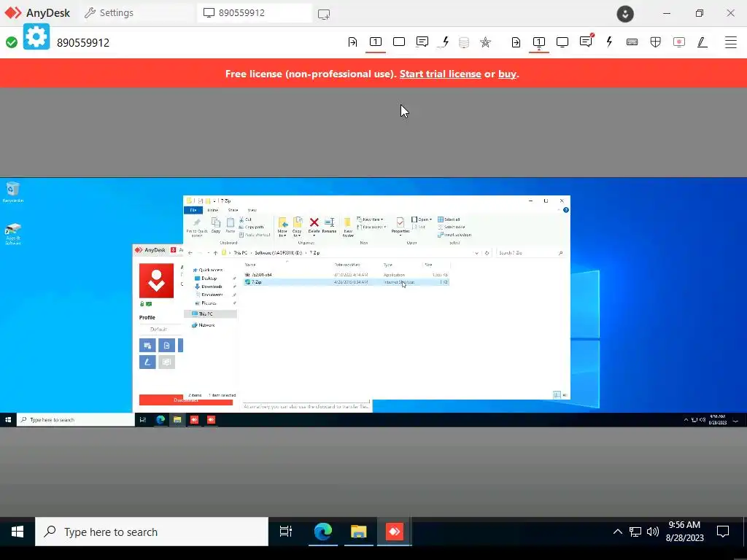Click the lightning actions icon beside the keyboard icon
747x560 pixels.
tap(609, 42)
